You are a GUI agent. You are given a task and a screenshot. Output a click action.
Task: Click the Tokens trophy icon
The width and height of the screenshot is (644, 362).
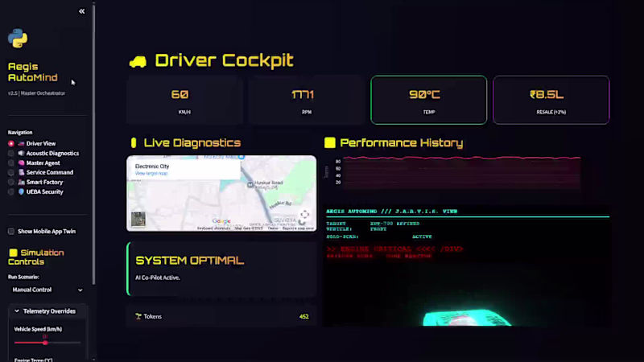138,316
